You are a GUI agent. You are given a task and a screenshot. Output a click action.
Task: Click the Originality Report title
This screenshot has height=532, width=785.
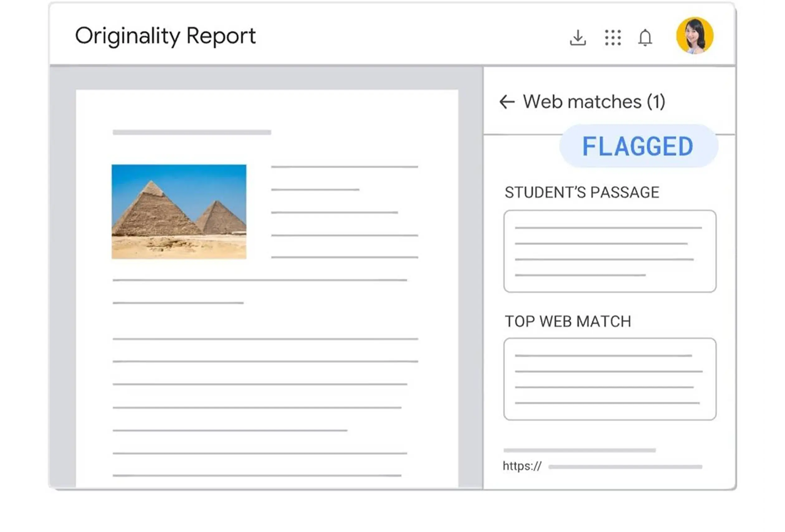pyautogui.click(x=165, y=36)
